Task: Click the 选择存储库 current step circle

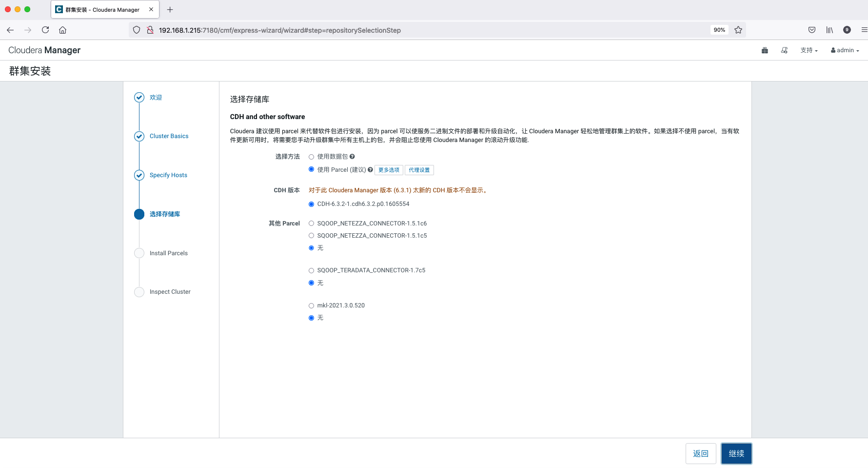Action: [x=139, y=214]
